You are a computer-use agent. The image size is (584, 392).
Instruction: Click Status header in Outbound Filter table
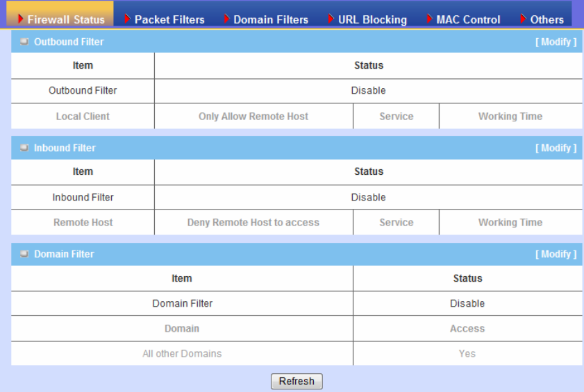pos(368,65)
